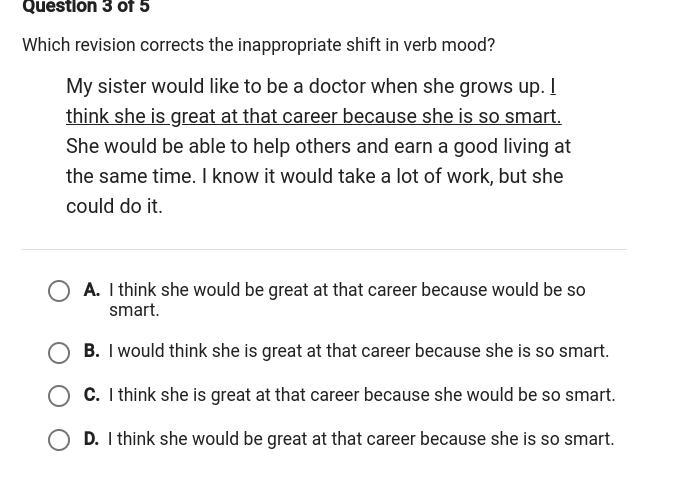Screen dimensions: 681x479
Task: Click the bold "C." option letter
Action: click(92, 395)
